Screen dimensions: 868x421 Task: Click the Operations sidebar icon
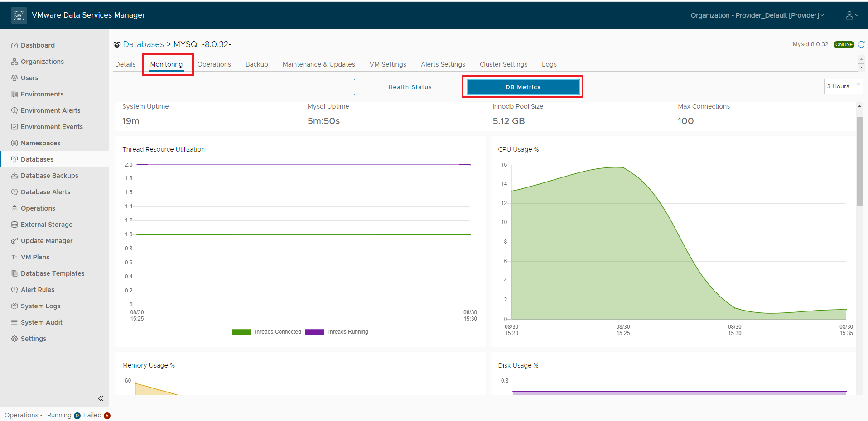[14, 208]
